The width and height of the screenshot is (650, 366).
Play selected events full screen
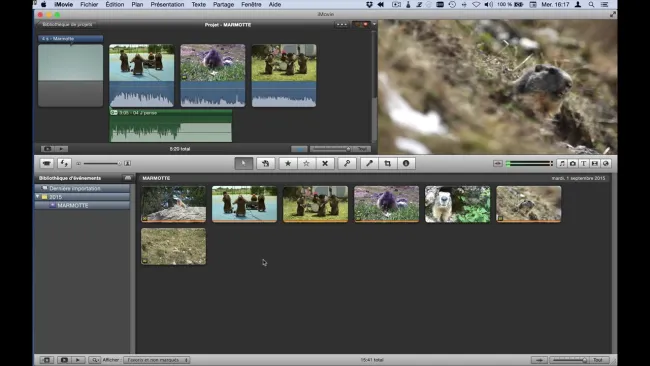(x=64, y=360)
